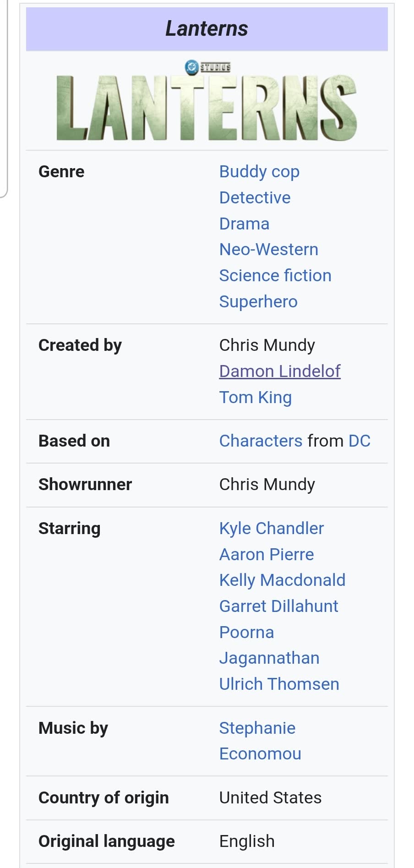Visit the Neo-Western link
This screenshot has height=868, width=414.
(x=268, y=250)
